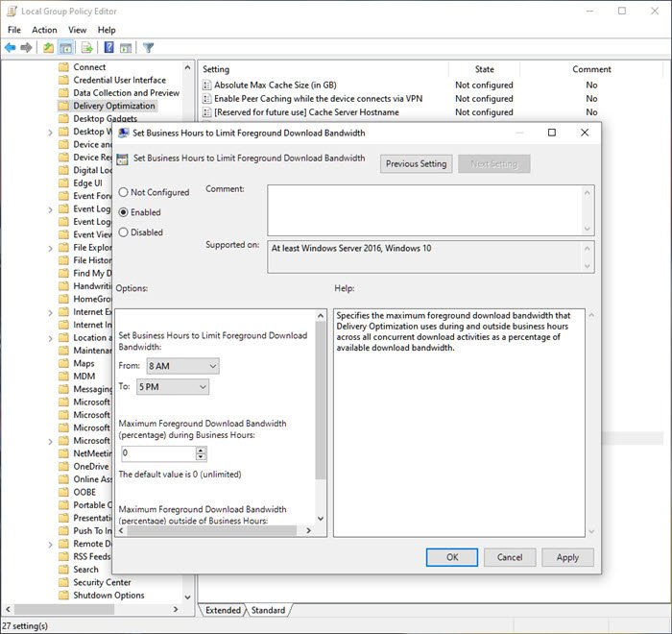Expand the last Microsoft tree node

(50, 441)
